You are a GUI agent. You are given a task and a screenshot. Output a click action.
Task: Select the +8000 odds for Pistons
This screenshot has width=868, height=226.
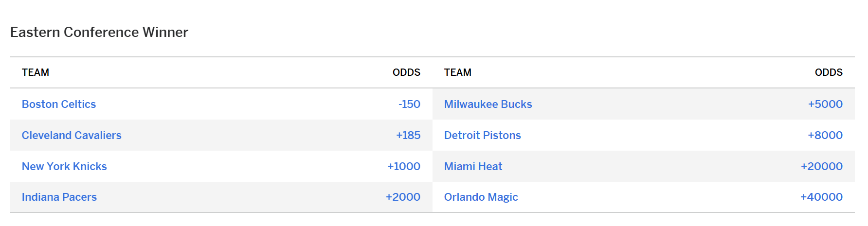(825, 135)
